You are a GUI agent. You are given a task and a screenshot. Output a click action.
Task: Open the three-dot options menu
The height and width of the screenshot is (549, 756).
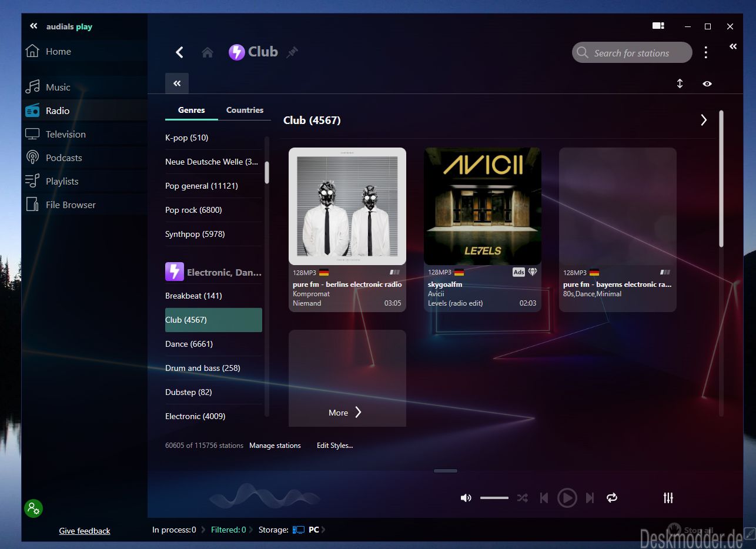706,52
